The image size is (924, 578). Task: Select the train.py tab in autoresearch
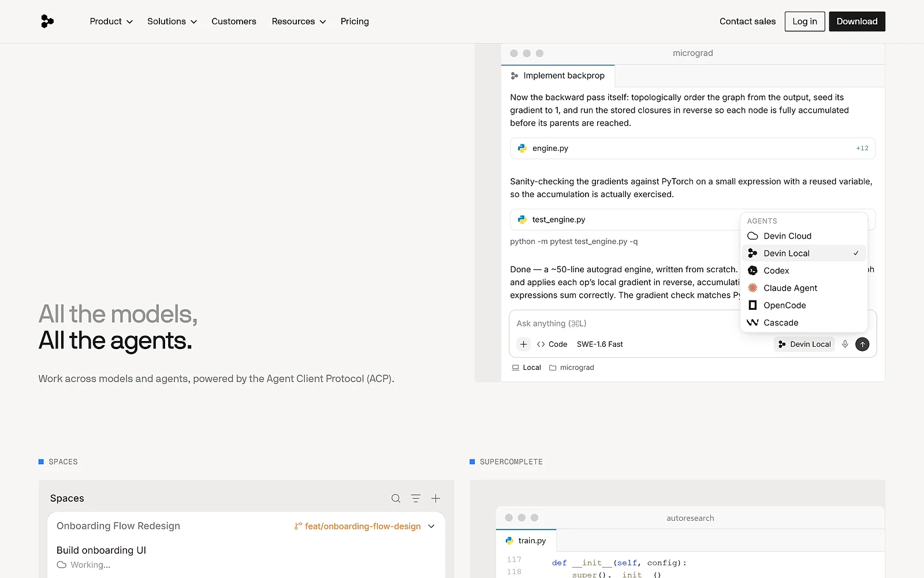tap(526, 540)
